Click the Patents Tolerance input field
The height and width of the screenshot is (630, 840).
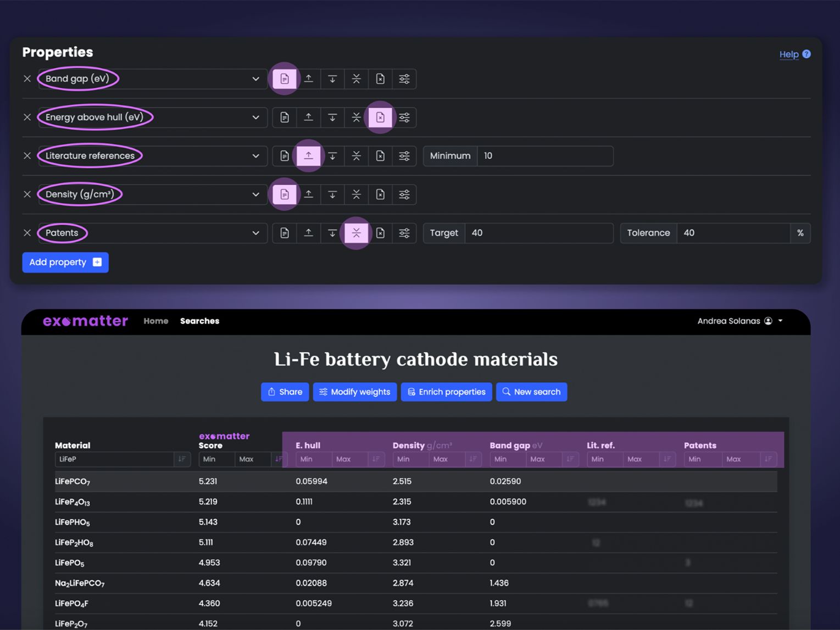tap(732, 233)
